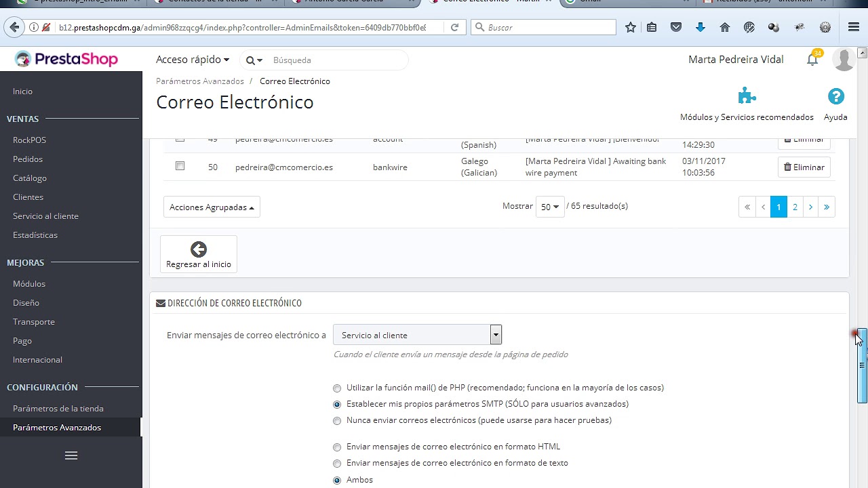Image resolution: width=868 pixels, height=488 pixels.
Task: Open RockPOS in the sidebar
Action: (29, 140)
